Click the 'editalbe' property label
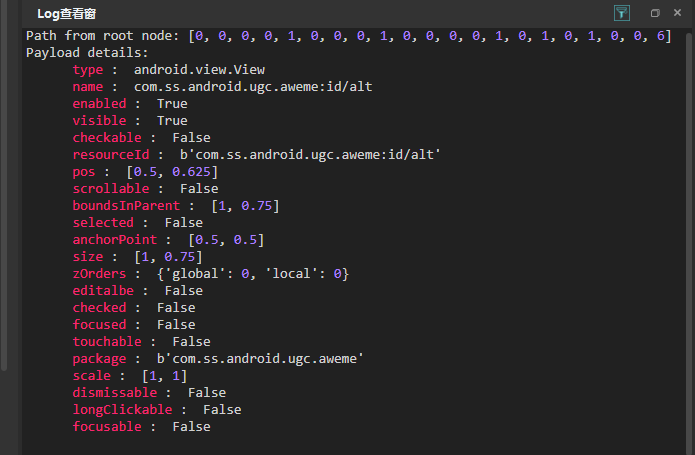 (x=103, y=291)
